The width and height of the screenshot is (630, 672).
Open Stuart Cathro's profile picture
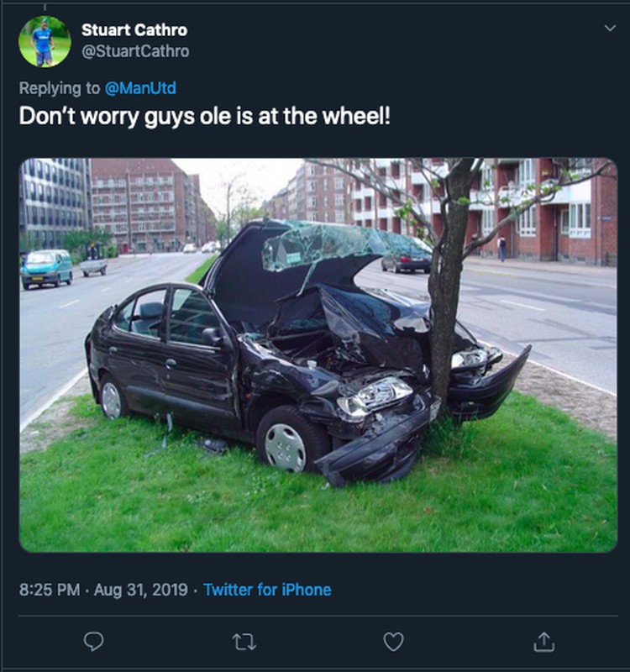pos(45,41)
